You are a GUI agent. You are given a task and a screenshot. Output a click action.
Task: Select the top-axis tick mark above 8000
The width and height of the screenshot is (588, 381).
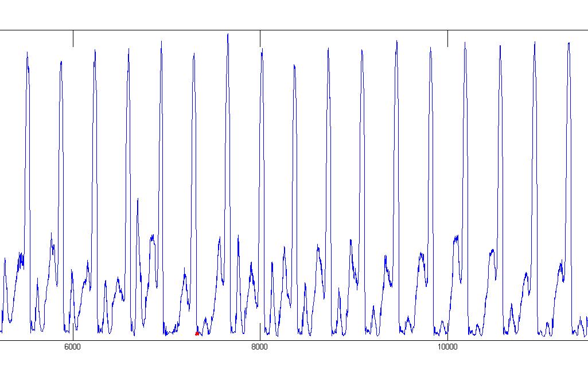(x=260, y=38)
